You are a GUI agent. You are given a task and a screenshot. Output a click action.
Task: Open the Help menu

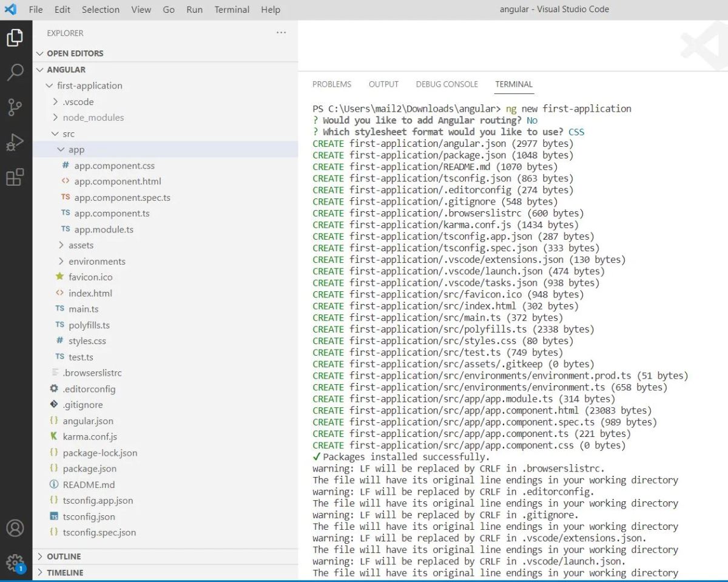point(271,10)
